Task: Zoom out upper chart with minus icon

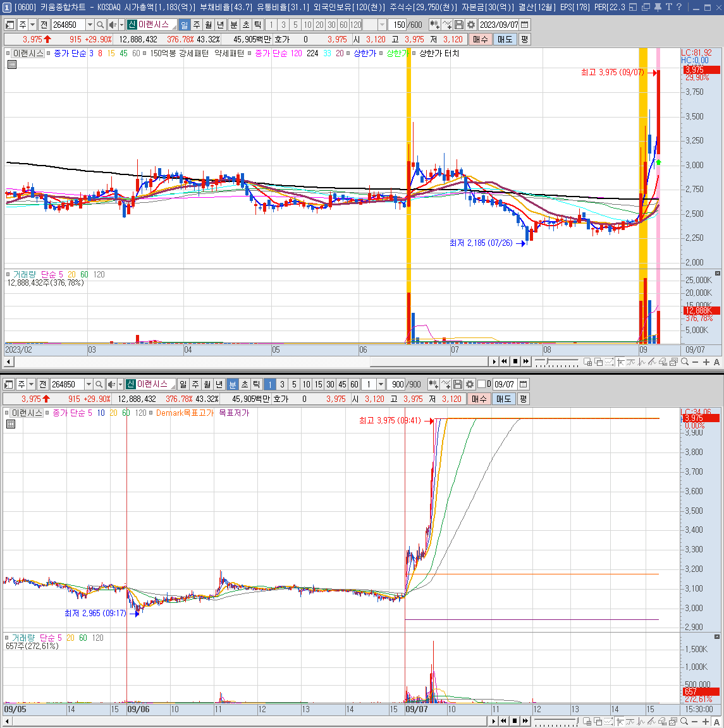Action: 695,361
